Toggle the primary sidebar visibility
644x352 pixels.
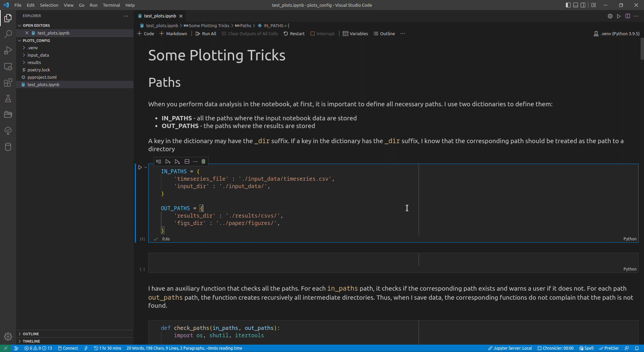click(568, 5)
